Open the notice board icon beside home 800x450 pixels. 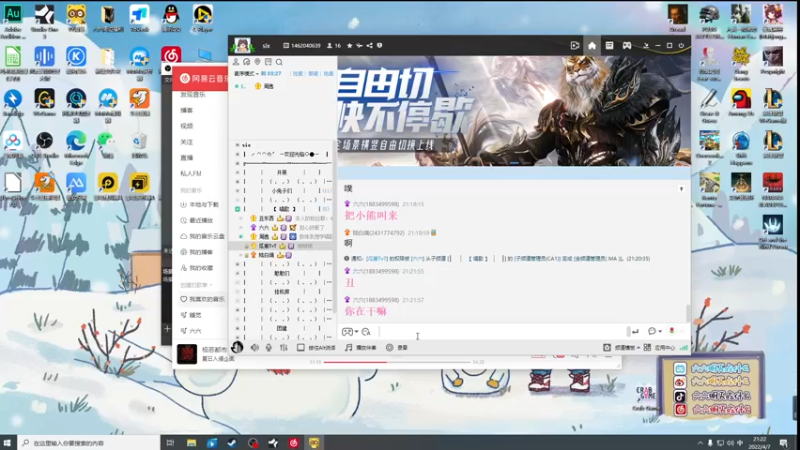coord(609,45)
